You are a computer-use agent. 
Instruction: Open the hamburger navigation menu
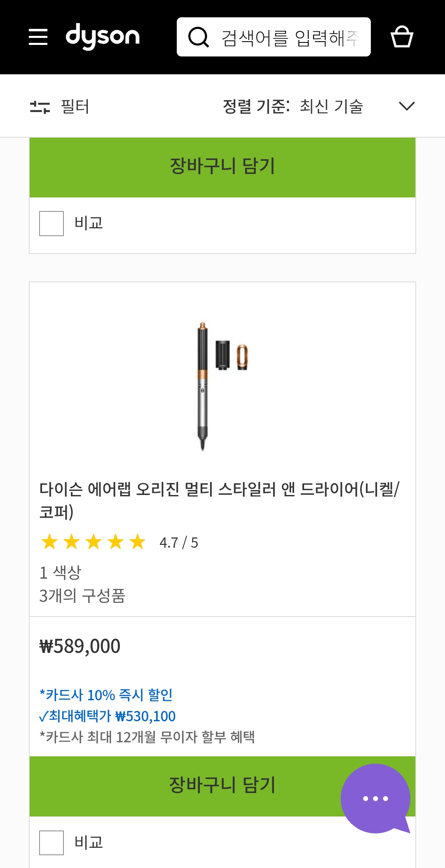pos(38,37)
